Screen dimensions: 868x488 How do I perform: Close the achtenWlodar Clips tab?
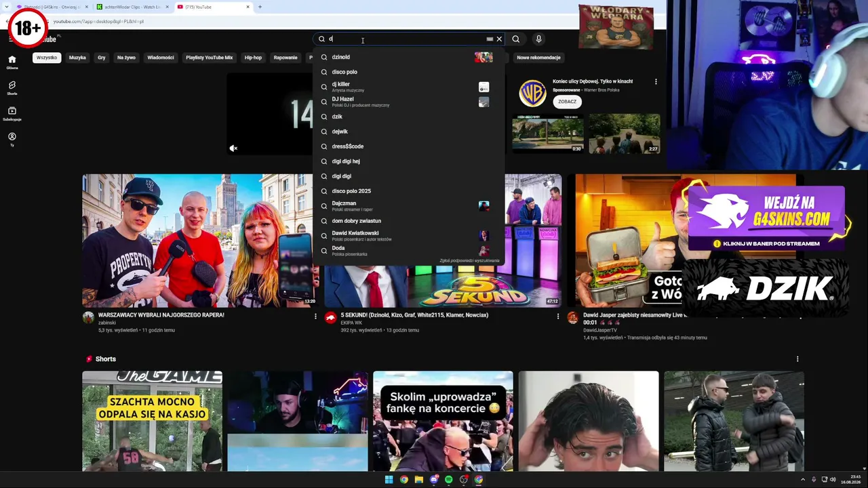coord(167,7)
